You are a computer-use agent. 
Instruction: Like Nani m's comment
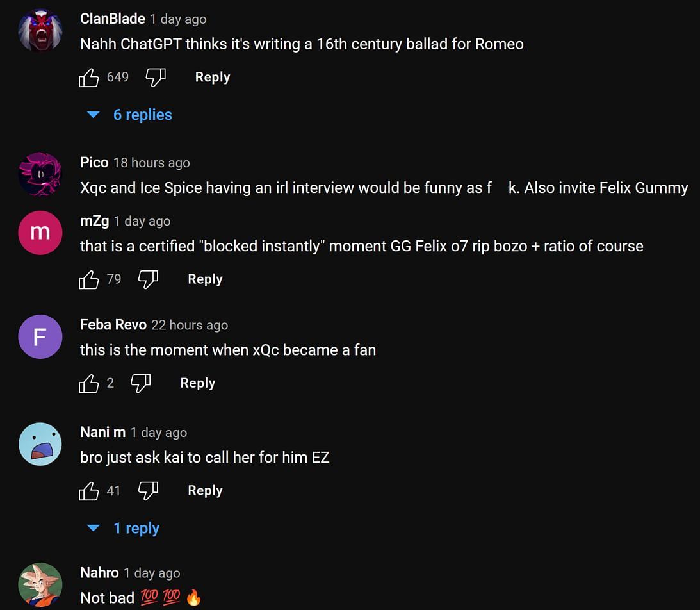pyautogui.click(x=88, y=491)
